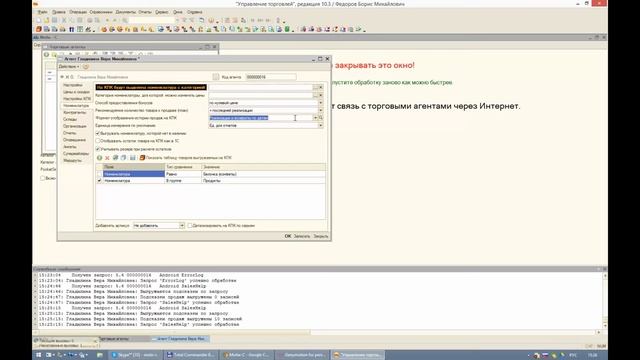Click the Save icon in main toolbar

(x=54, y=20)
